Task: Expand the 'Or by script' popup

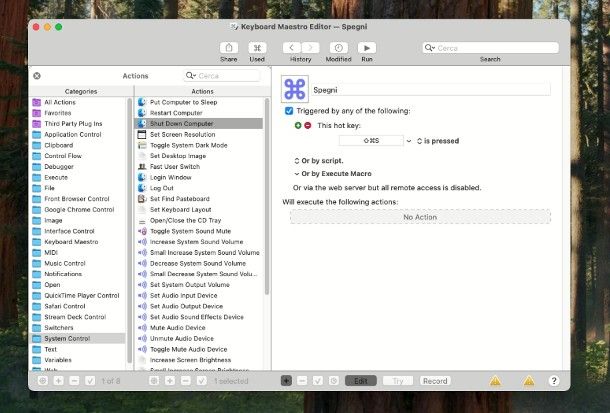Action: [318, 160]
